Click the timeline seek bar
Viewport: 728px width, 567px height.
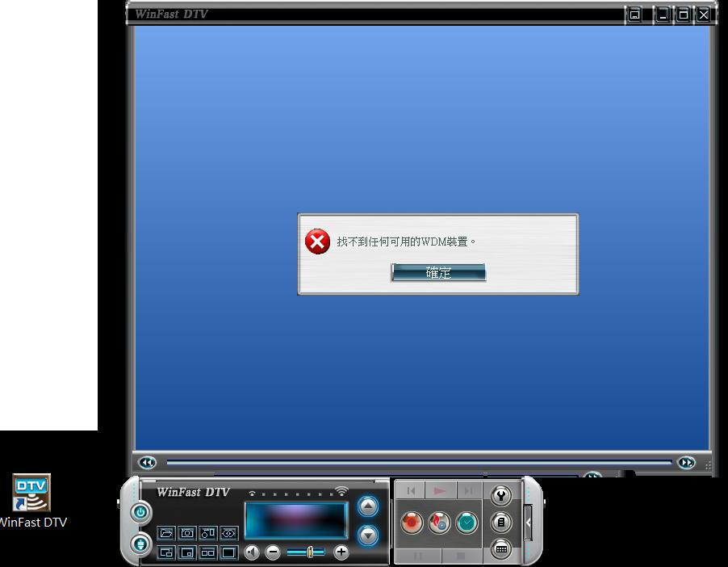tap(419, 463)
